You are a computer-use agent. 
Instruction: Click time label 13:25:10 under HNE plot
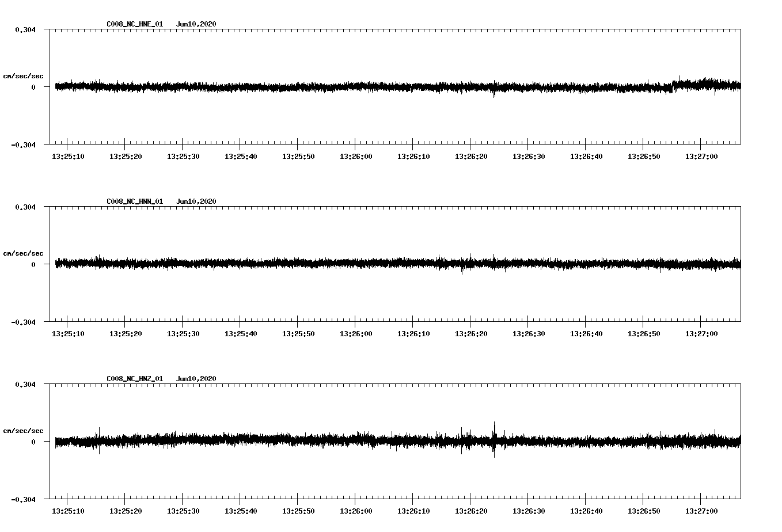[68, 156]
